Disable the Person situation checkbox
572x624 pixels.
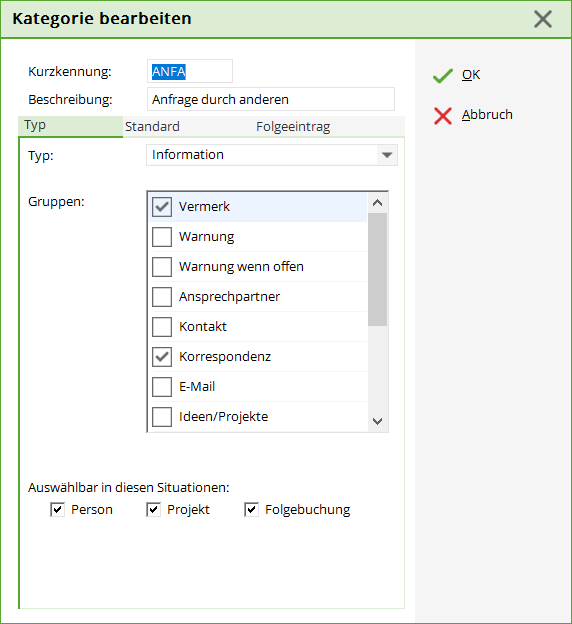pos(57,509)
